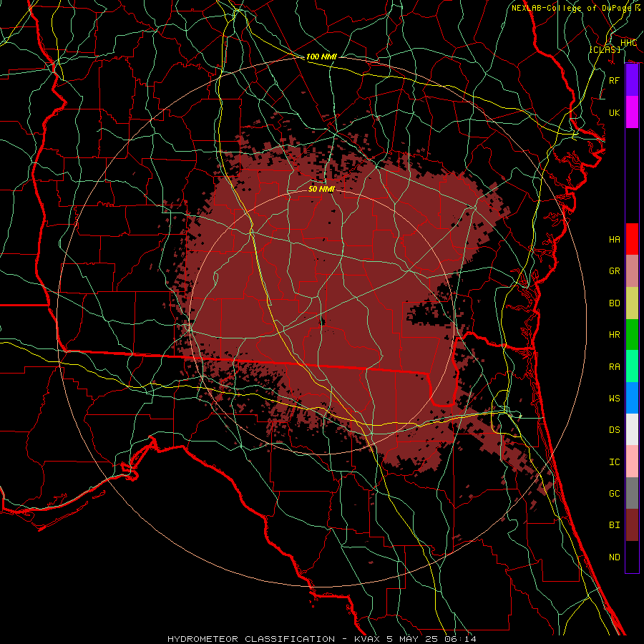Screen dimensions: 644x644
Task: Click the ND legend label
Action: (615, 557)
